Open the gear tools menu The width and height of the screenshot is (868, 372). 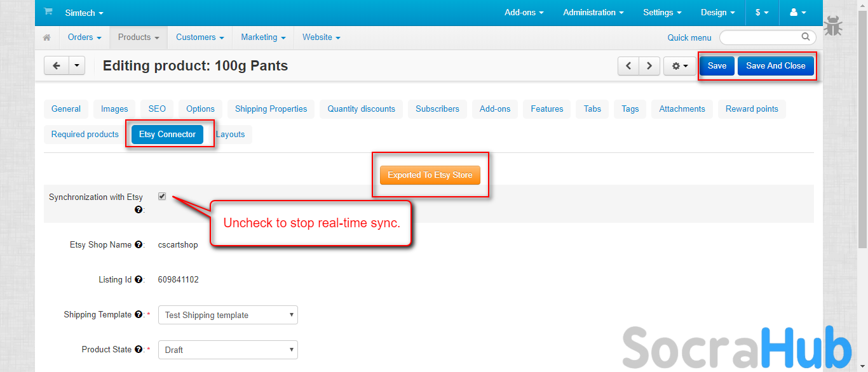point(679,66)
